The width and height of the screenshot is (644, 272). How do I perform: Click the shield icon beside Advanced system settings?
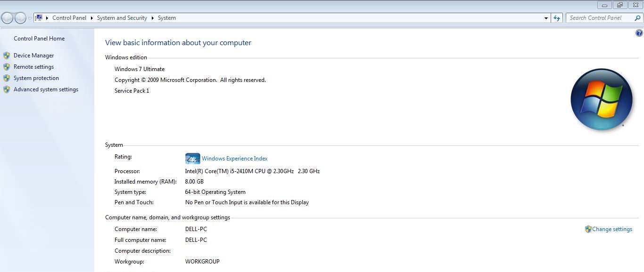click(x=7, y=89)
